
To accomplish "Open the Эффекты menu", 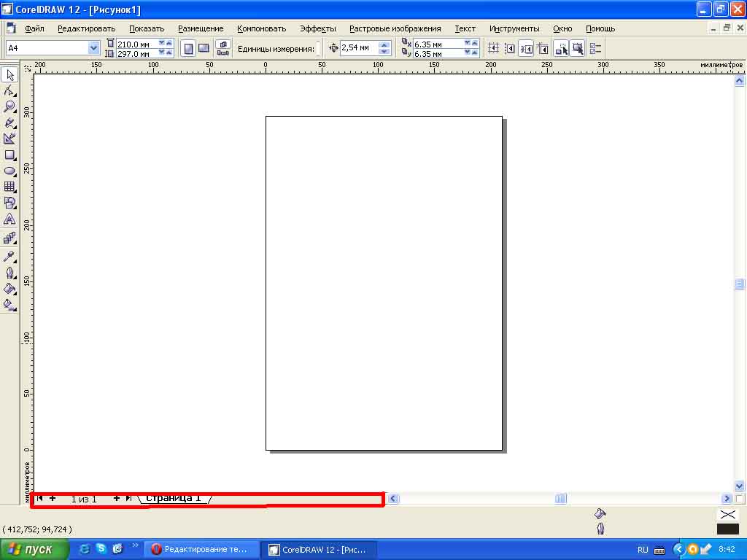I will [317, 28].
